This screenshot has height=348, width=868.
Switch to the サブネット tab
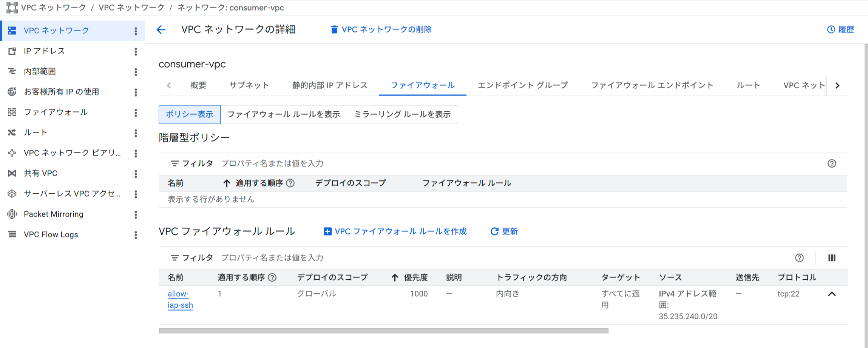pos(249,85)
